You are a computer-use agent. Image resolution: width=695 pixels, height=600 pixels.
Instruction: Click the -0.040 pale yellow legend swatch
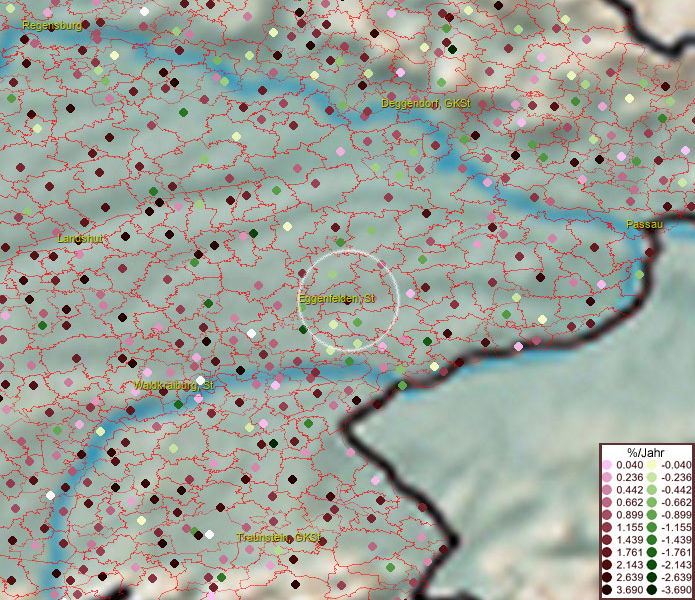coord(650,466)
